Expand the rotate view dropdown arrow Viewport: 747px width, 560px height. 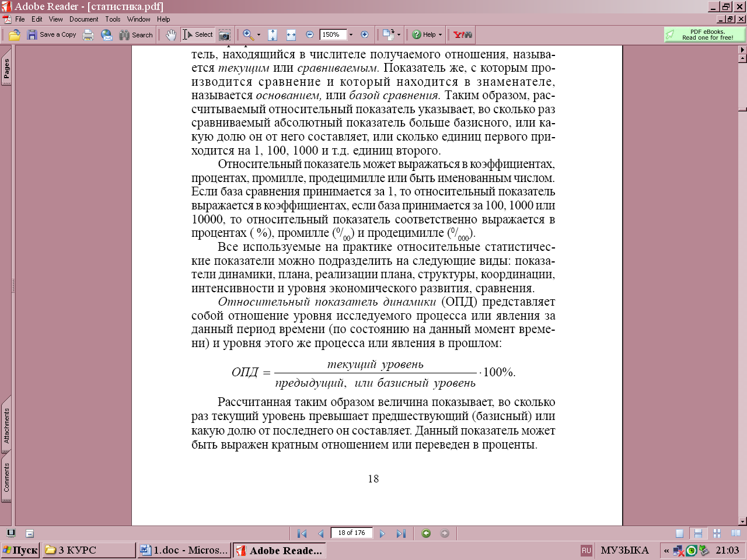pyautogui.click(x=399, y=35)
